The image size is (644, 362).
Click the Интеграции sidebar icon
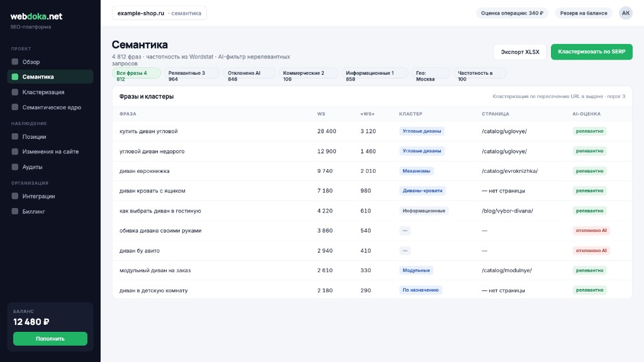15,196
